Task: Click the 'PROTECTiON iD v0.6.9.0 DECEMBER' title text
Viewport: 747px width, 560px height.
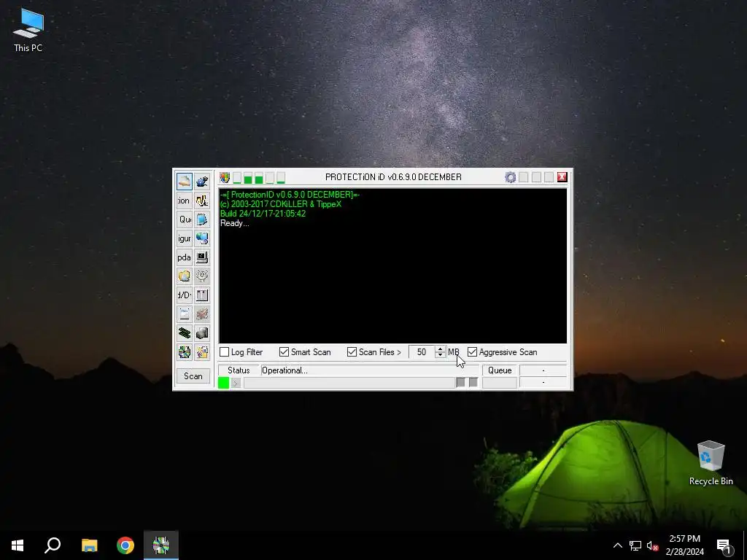Action: coord(393,177)
